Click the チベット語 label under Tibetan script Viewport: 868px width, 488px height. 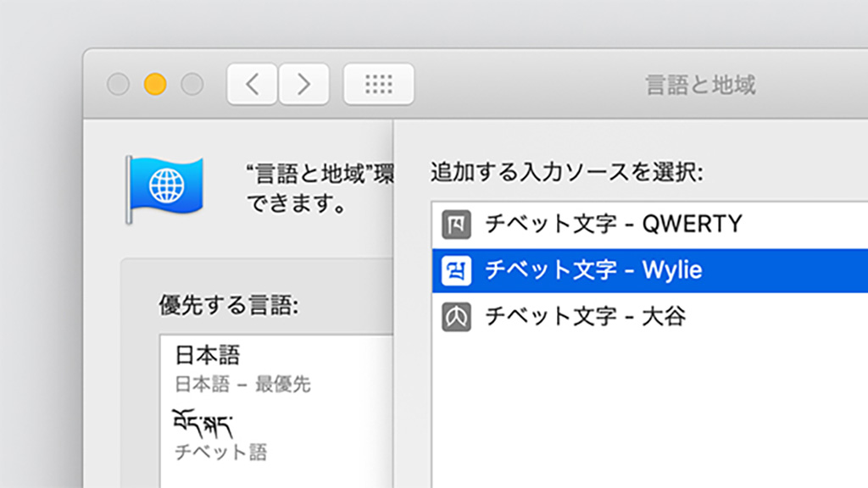tap(220, 452)
